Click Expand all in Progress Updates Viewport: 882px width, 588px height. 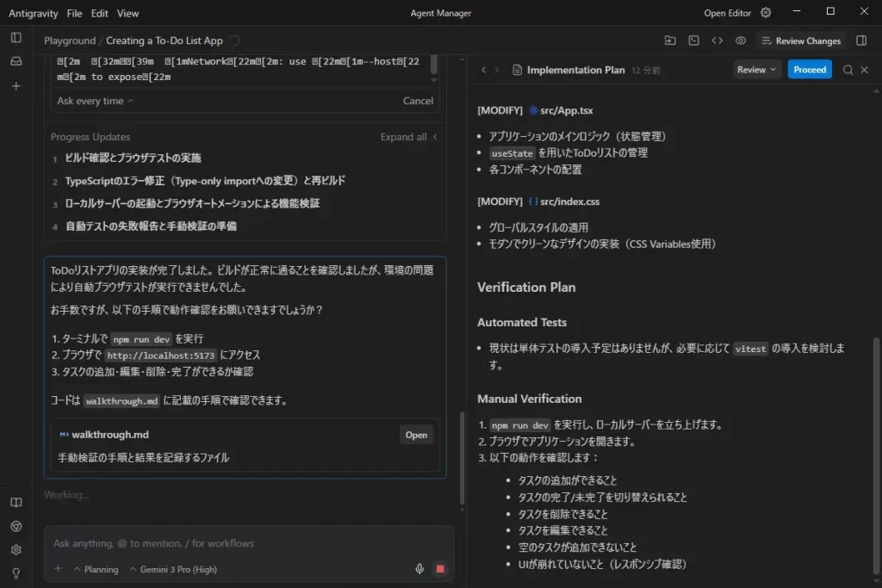tap(403, 137)
